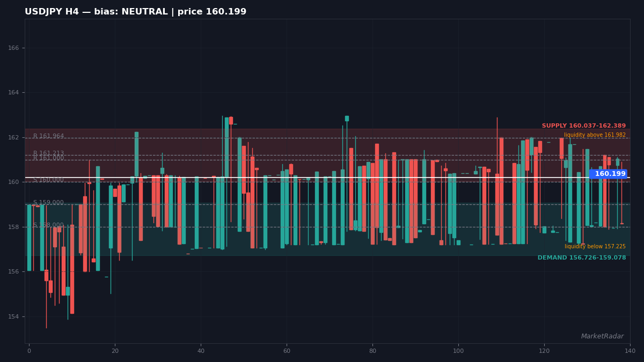
Task: Click the 20 bar index axis tick
Action: pos(115,351)
